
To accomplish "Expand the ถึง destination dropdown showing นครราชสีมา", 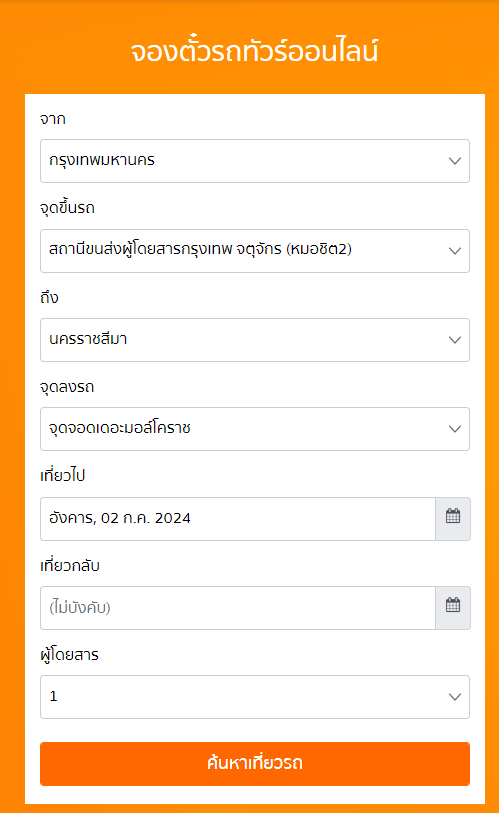I will [255, 340].
